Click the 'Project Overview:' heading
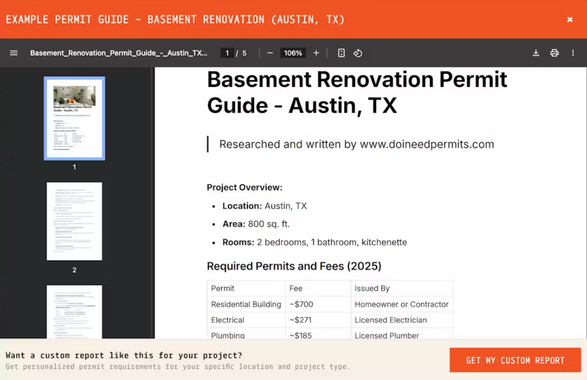Viewport: 587px width, 380px height. [244, 187]
